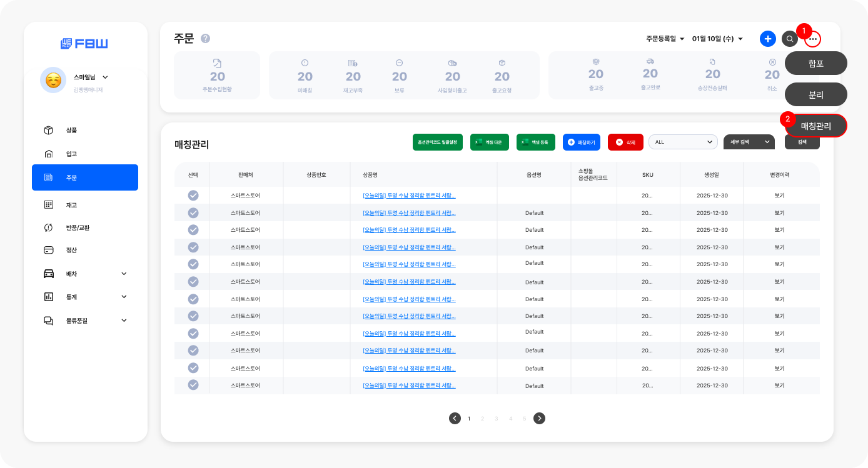Click the 판매처 column header
This screenshot has width=868, height=468.
[x=246, y=175]
